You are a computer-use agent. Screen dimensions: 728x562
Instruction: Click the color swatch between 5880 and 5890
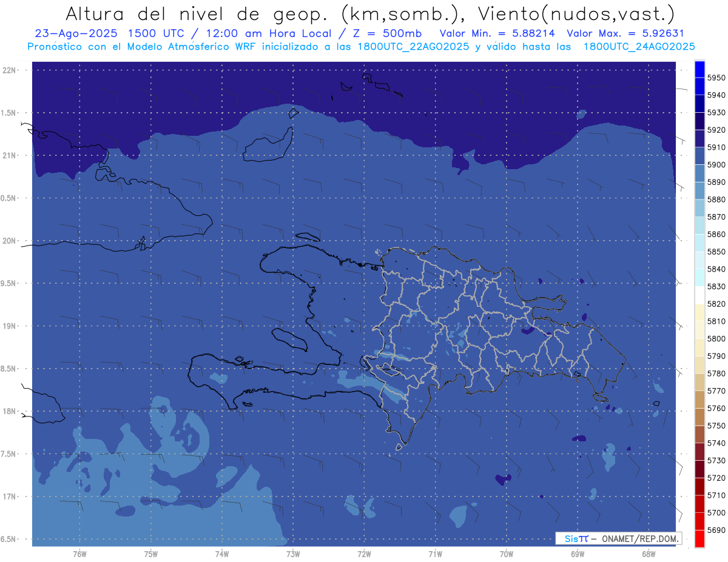point(699,191)
